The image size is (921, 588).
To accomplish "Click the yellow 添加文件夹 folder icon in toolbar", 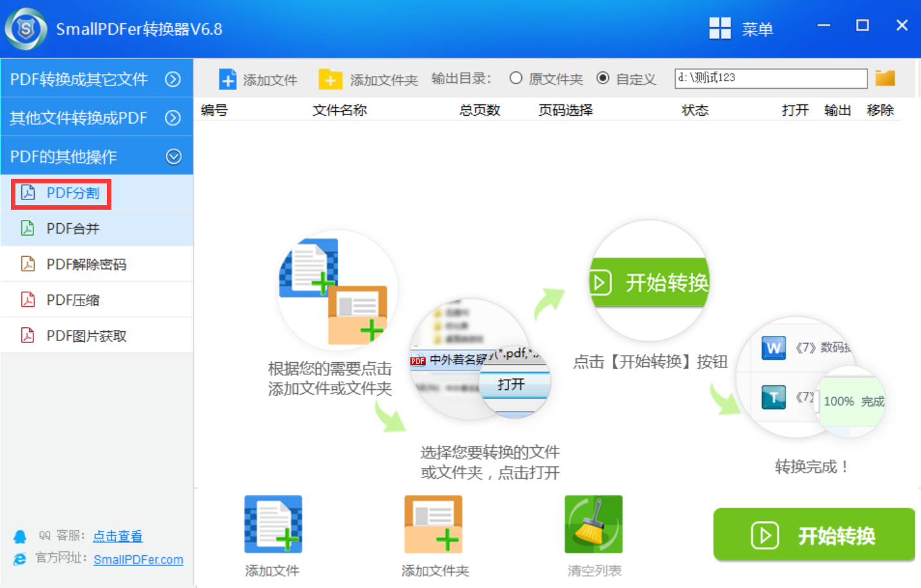I will pos(330,79).
